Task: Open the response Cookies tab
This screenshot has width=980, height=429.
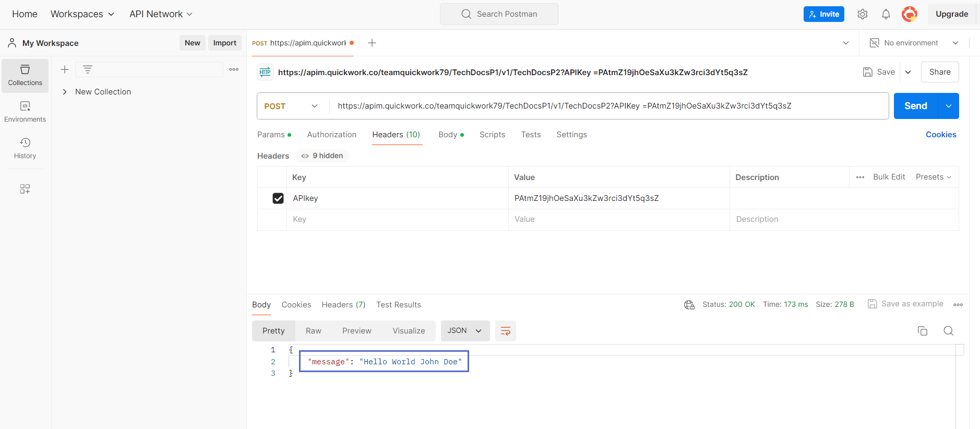Action: click(296, 305)
